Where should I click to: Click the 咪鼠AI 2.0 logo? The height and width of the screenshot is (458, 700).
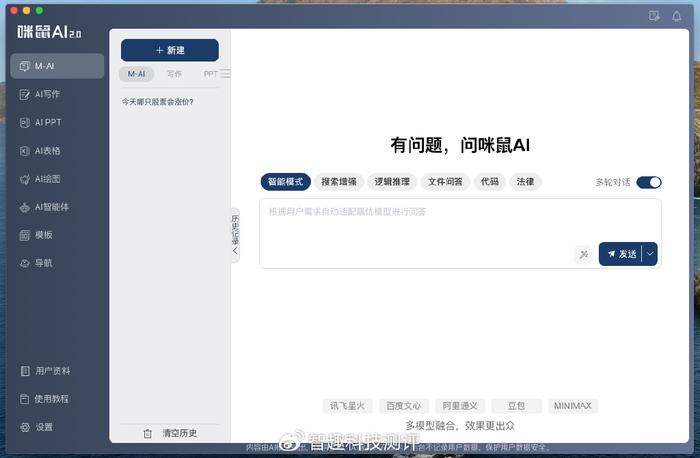click(x=50, y=32)
